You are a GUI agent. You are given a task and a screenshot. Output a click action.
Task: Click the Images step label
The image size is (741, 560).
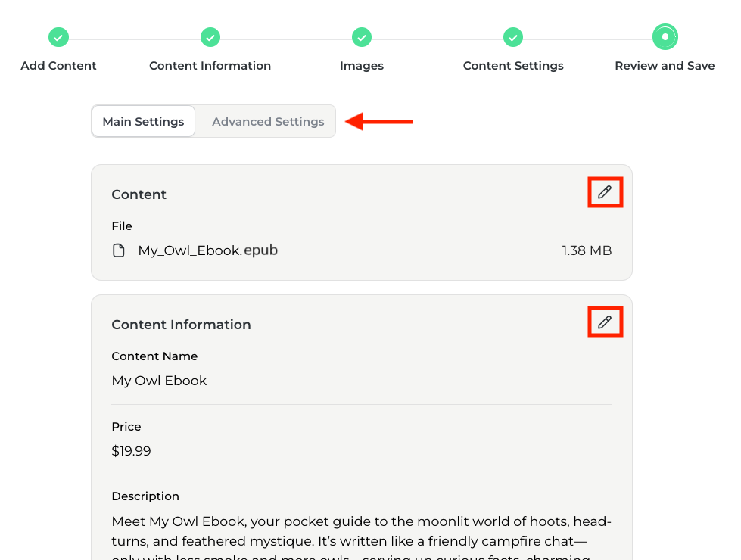click(x=362, y=66)
